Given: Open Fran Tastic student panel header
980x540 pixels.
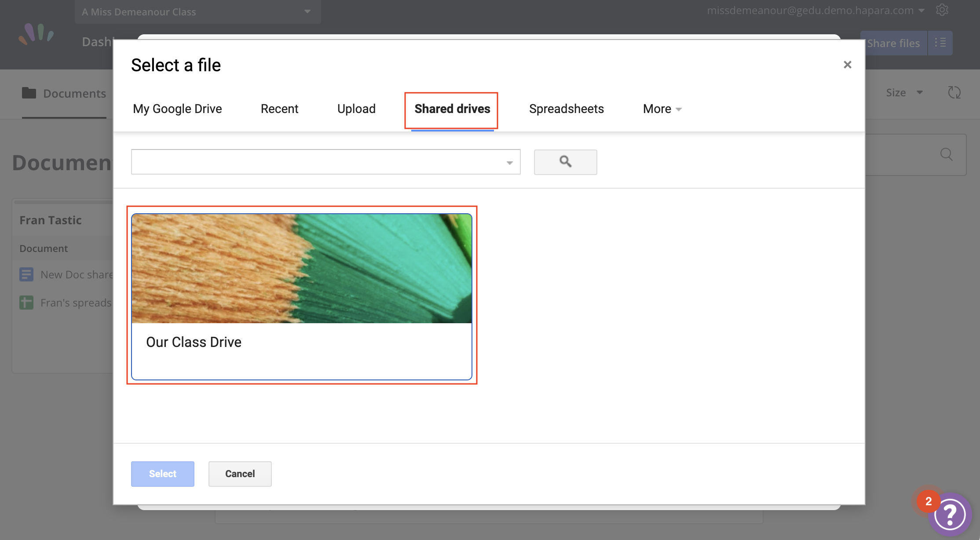Looking at the screenshot, I should (x=50, y=220).
